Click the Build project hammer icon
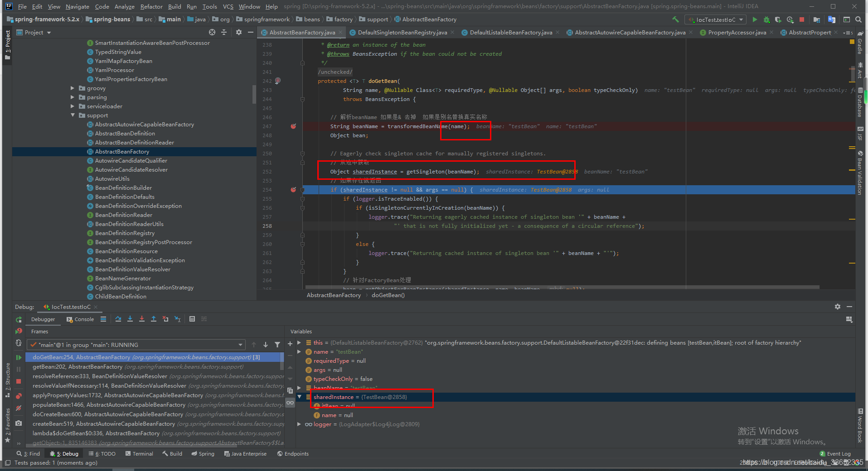868x471 pixels. click(675, 19)
